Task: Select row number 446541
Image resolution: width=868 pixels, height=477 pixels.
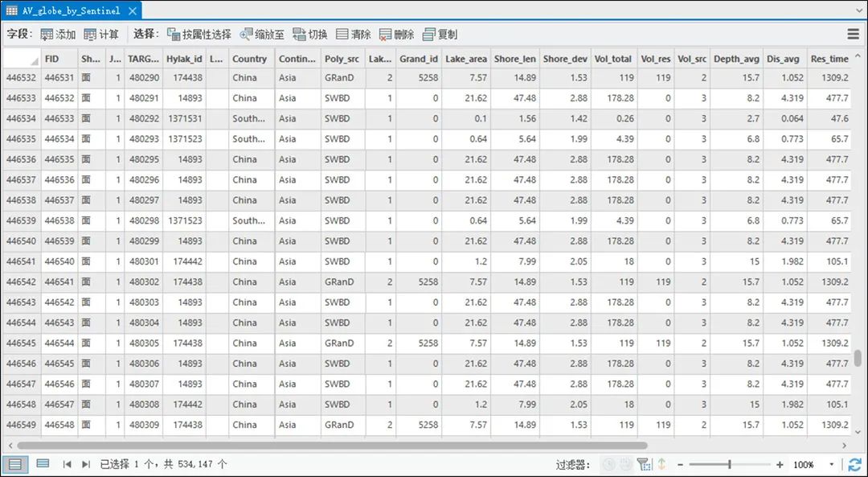Action: (x=22, y=261)
